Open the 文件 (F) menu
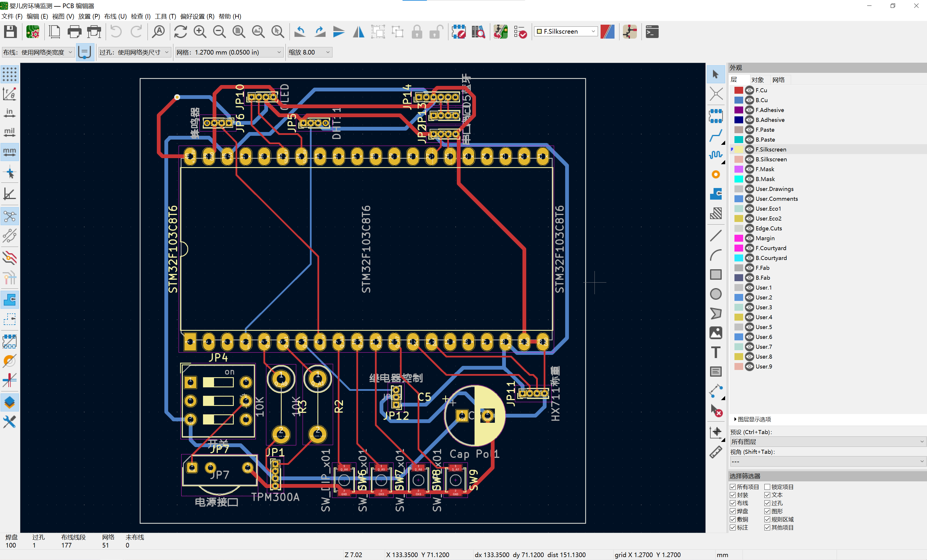927x560 pixels. (12, 16)
